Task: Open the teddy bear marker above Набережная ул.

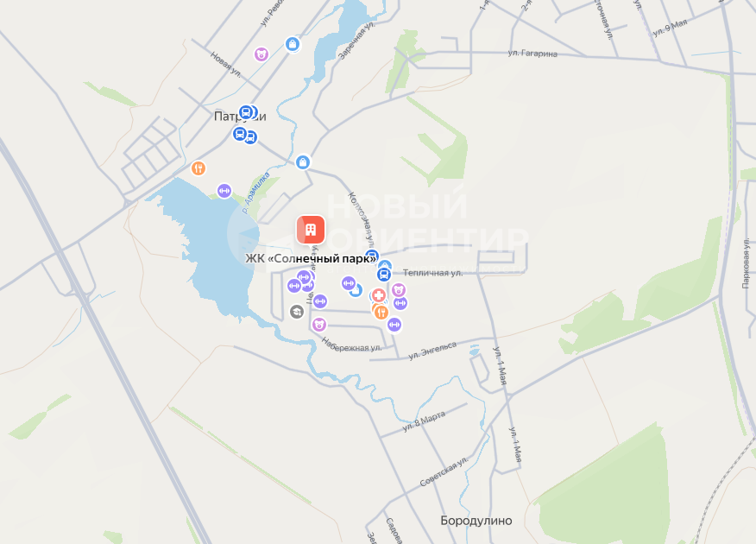Action: tap(318, 325)
